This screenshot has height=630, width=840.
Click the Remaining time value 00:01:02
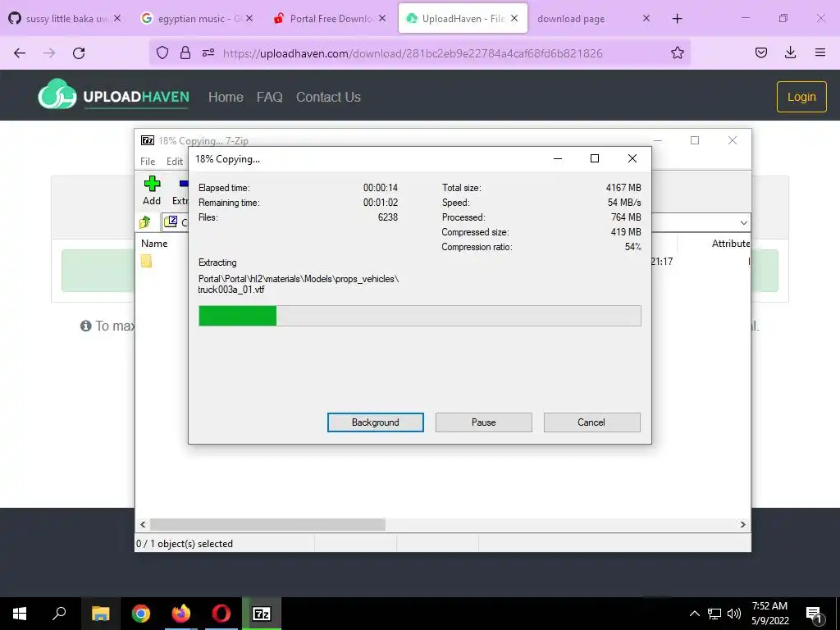(x=381, y=203)
